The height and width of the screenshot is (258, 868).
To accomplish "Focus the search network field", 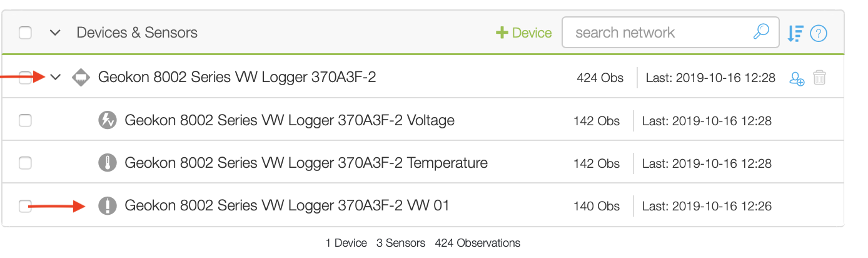I will (670, 33).
